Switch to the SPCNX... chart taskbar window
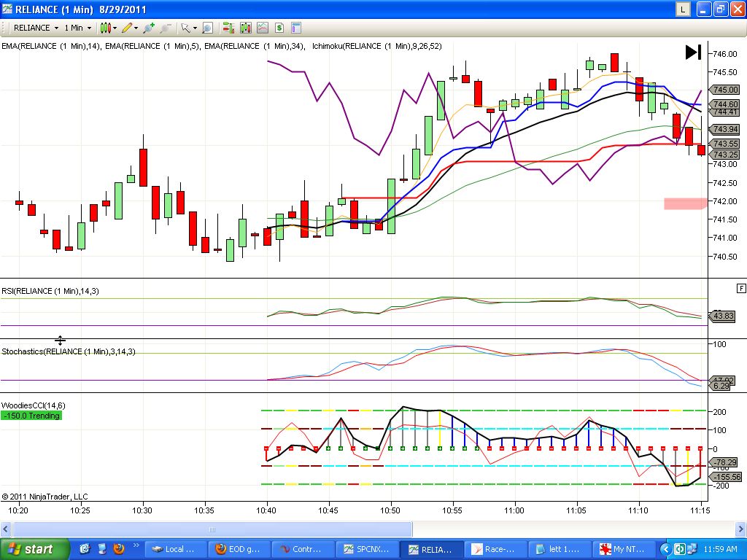This screenshot has height=560, width=747. click(x=368, y=549)
